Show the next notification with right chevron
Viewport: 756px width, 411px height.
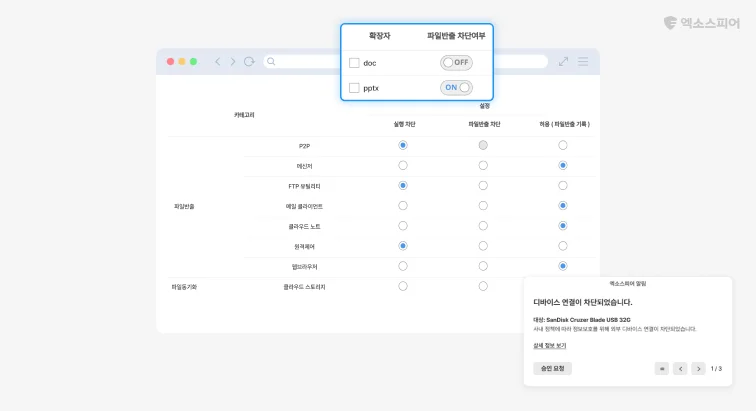(x=698, y=369)
